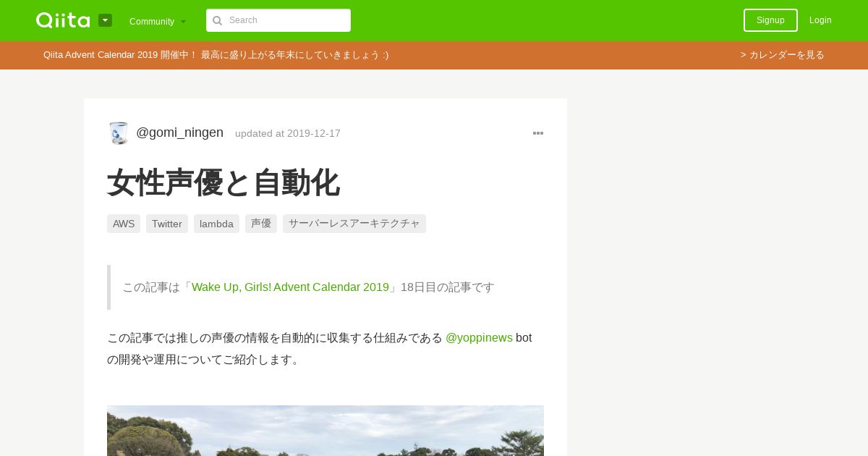This screenshot has height=456, width=868.
Task: Click the article's landscape photo
Action: click(325, 431)
